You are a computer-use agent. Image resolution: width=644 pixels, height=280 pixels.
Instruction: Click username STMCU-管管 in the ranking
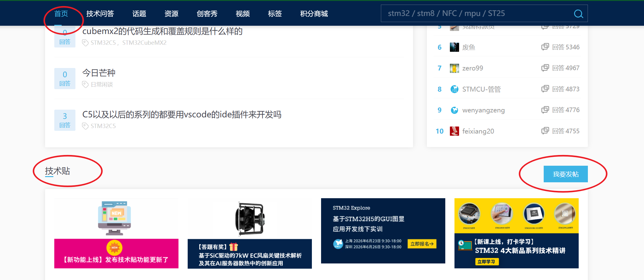click(x=481, y=89)
